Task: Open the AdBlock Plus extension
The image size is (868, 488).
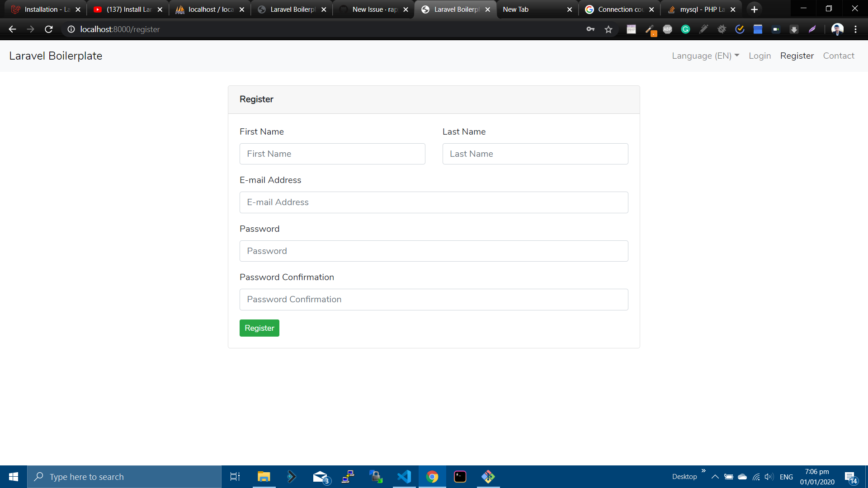Action: click(x=667, y=29)
